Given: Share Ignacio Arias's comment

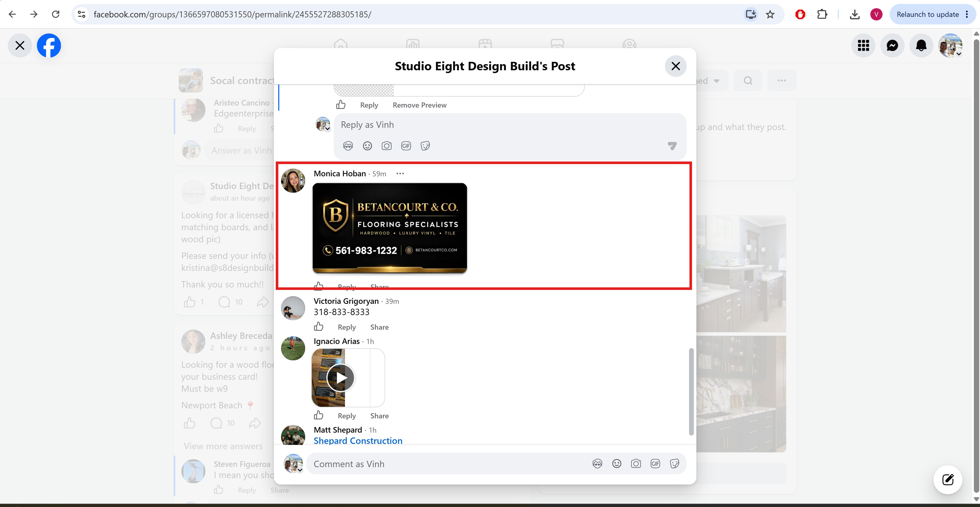Looking at the screenshot, I should coord(379,416).
